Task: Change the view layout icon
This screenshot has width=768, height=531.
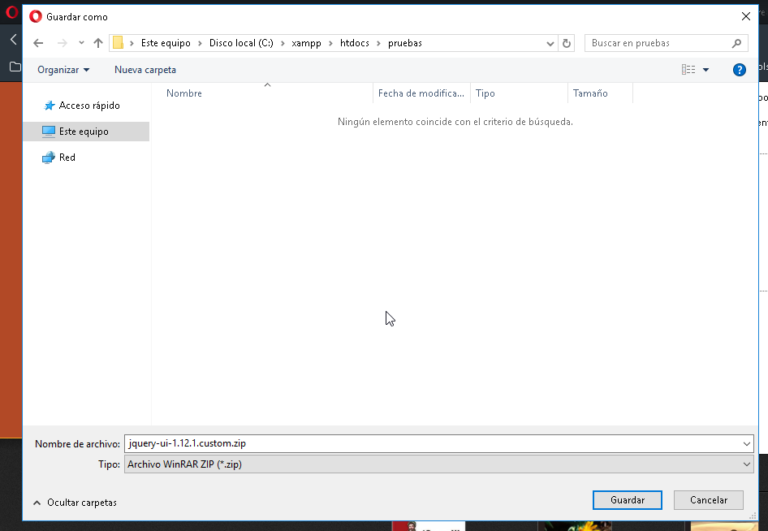Action: pos(688,70)
